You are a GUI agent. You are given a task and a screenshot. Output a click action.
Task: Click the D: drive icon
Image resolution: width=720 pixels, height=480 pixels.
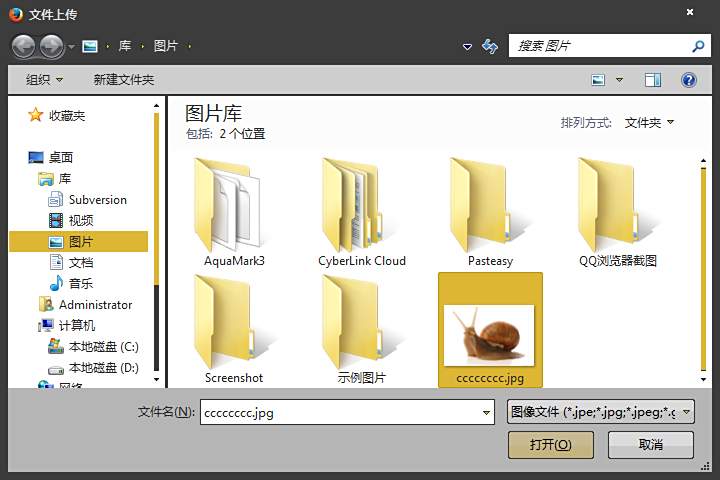[56, 369]
